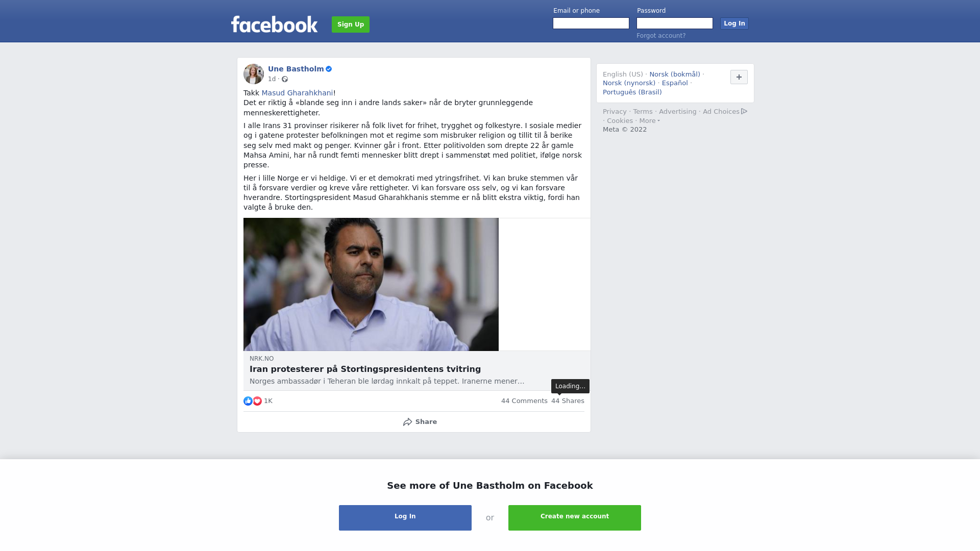980x551 pixels.
Task: Click the header Log In button
Action: [x=734, y=23]
